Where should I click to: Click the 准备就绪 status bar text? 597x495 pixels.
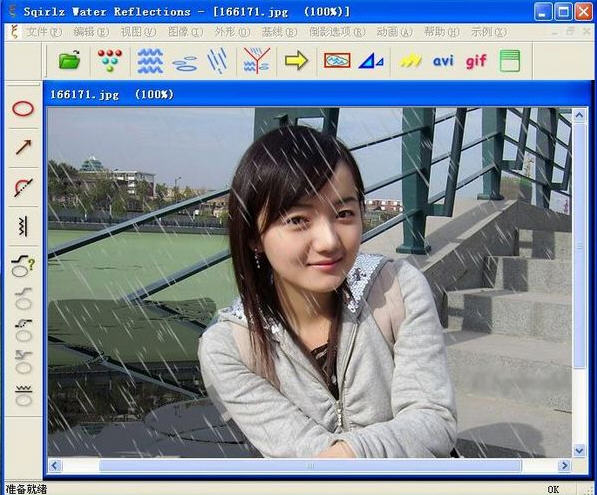point(26,489)
